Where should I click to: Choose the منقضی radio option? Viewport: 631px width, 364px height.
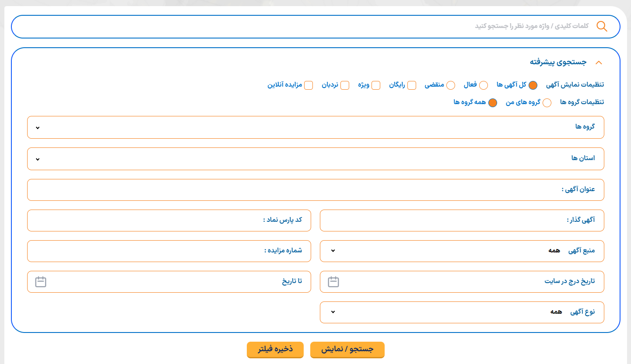click(451, 85)
